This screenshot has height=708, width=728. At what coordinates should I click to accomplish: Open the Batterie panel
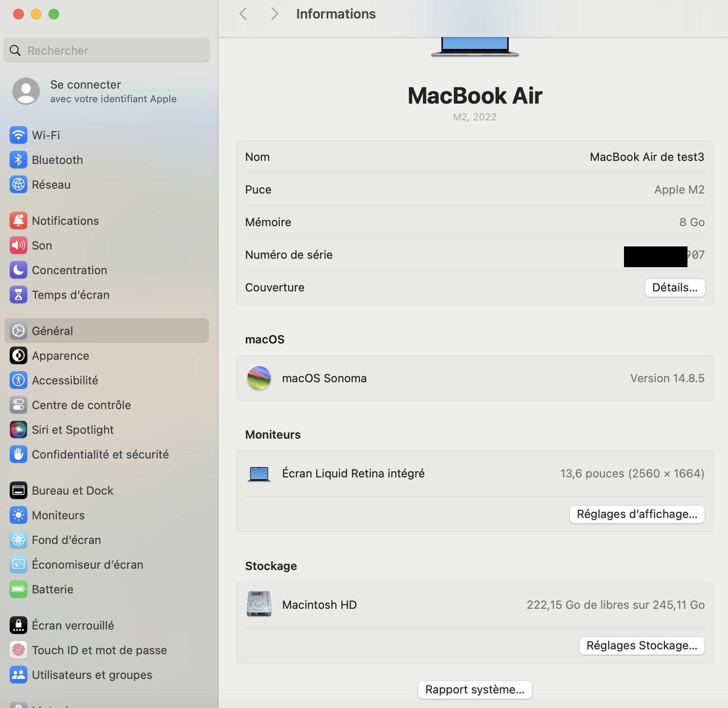click(x=52, y=589)
